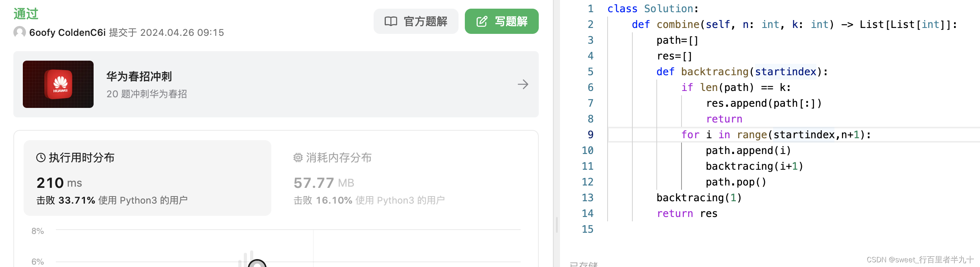Click the Huawei logo thumbnail on the card
This screenshot has width=980, height=267.
(58, 84)
